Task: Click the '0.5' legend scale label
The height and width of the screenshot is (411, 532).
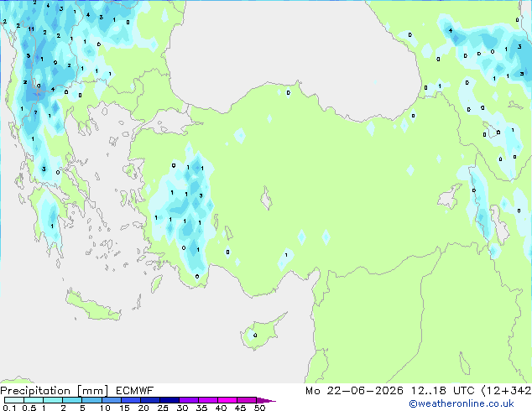Action: click(29, 408)
